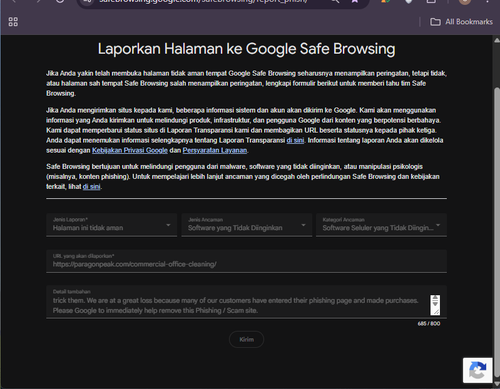Click paragraph starting 'Safe Browsing bertujuan untuk melindungi'
This screenshot has width=500, height=389.
pos(243,177)
